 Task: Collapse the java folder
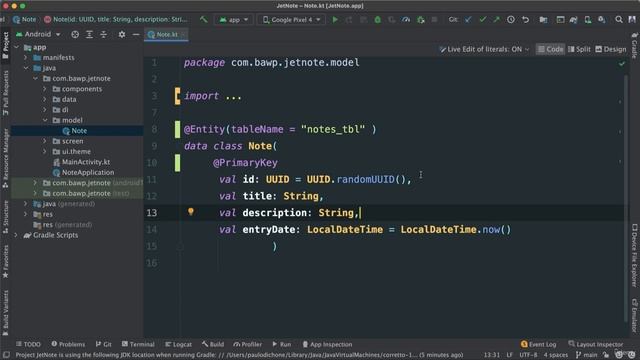click(x=26, y=68)
